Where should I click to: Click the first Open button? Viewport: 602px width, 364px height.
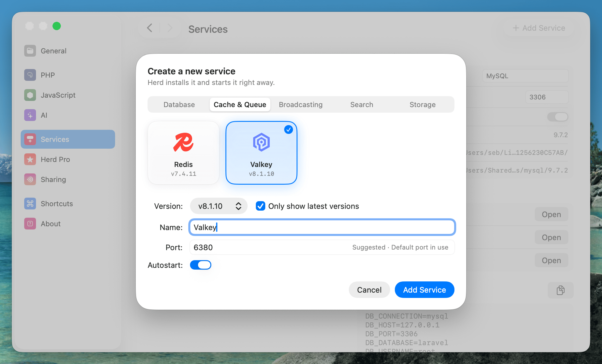pyautogui.click(x=551, y=214)
